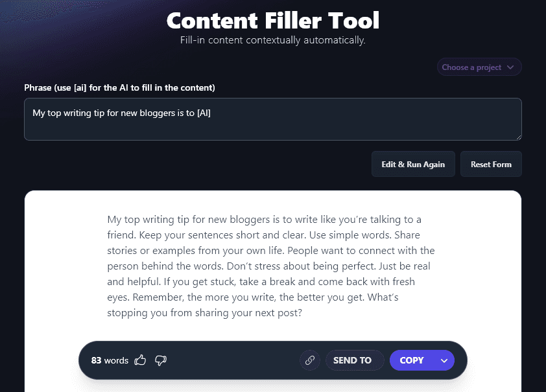This screenshot has height=392, width=546.
Task: Click the Reset Form button
Action: (491, 164)
